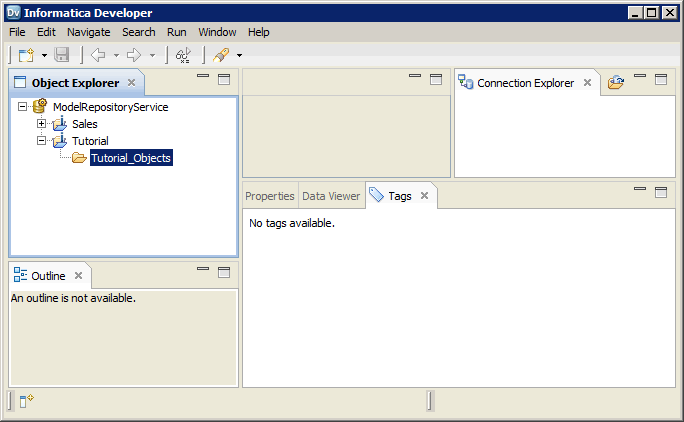684x422 pixels.
Task: Open the Search menu
Action: (x=139, y=32)
